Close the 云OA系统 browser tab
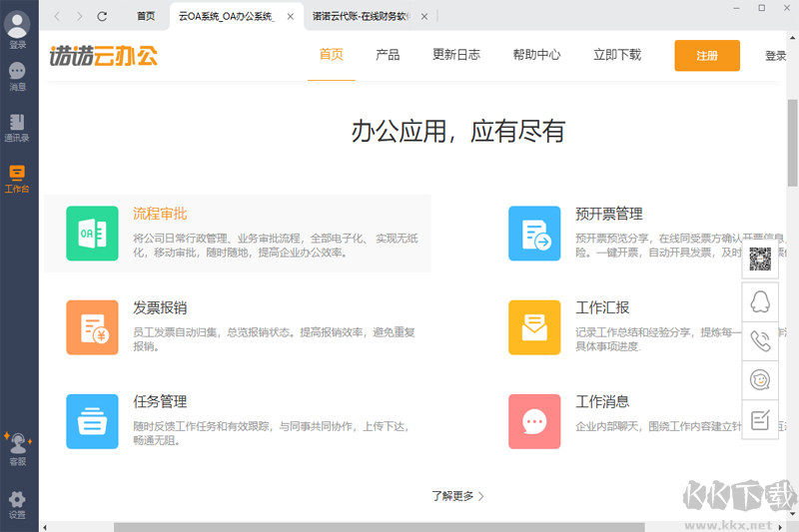The width and height of the screenshot is (799, 532). point(291,16)
